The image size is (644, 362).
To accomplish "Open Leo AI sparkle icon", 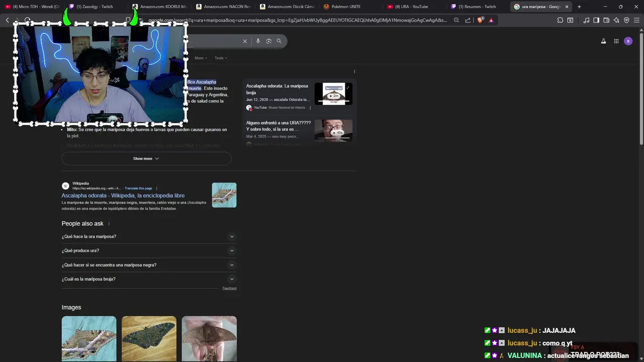I will (616, 20).
